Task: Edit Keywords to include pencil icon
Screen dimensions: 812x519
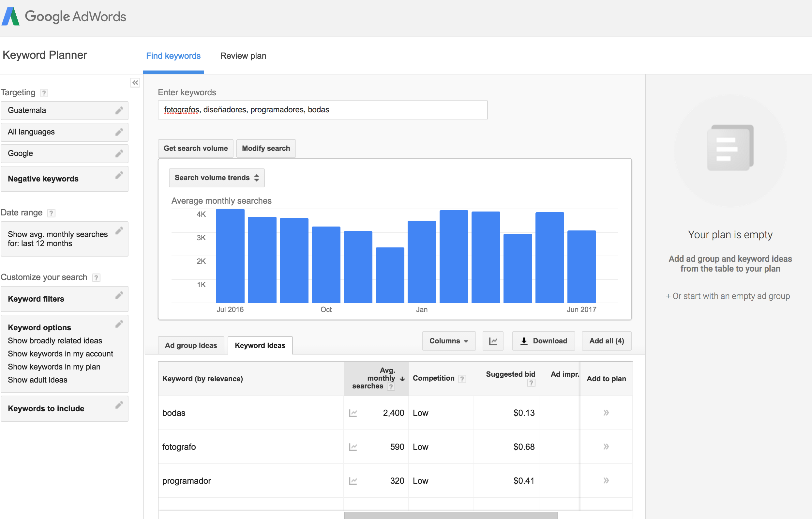Action: [x=119, y=405]
